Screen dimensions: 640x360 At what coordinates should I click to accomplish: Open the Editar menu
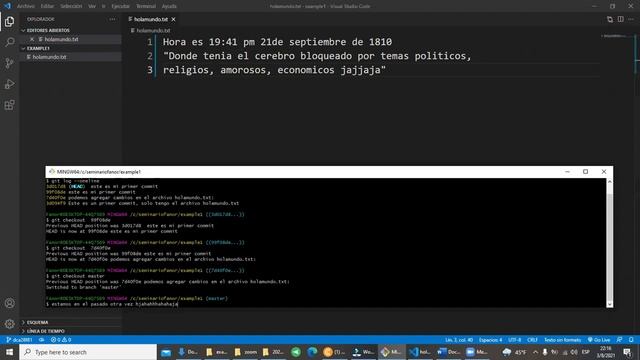47,6
